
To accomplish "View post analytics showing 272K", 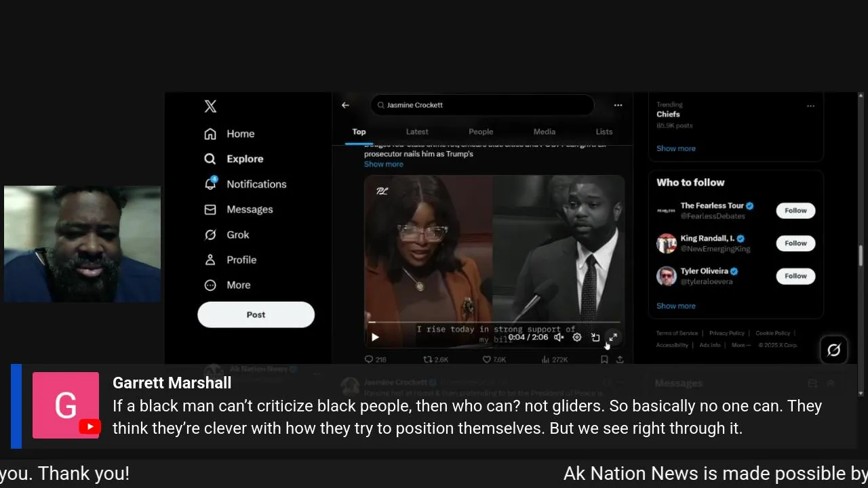I will click(x=555, y=359).
